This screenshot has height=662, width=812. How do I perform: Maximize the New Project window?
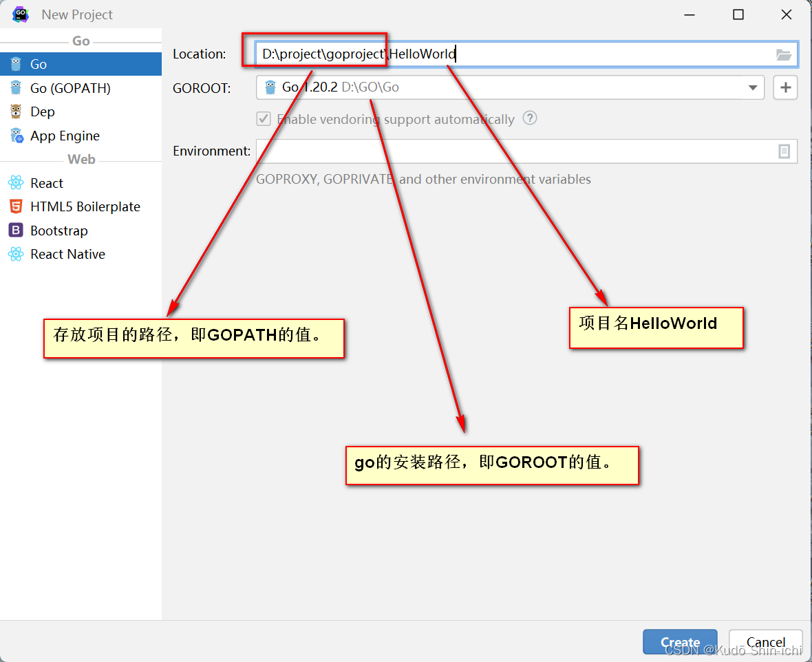click(738, 14)
